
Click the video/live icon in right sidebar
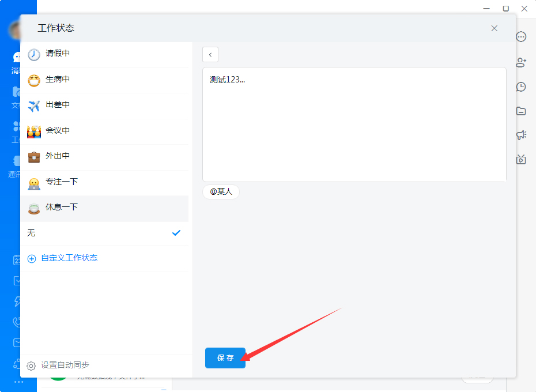tap(521, 160)
